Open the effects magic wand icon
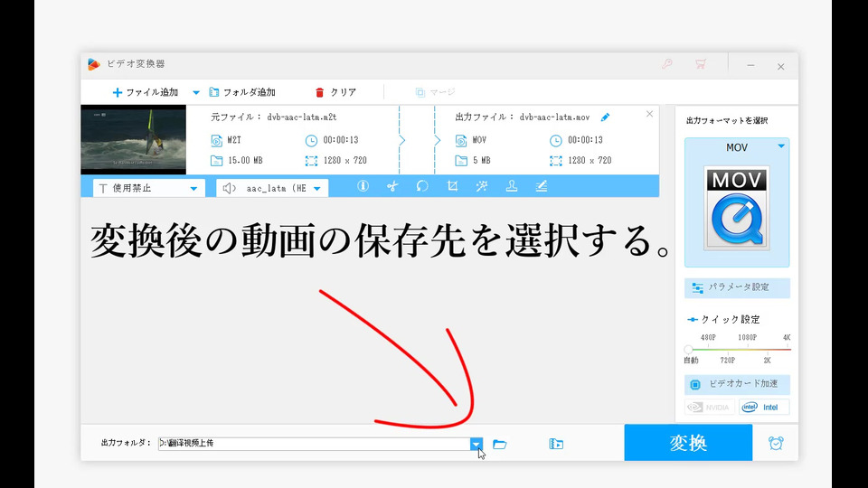Viewport: 868px width, 488px height. point(482,186)
